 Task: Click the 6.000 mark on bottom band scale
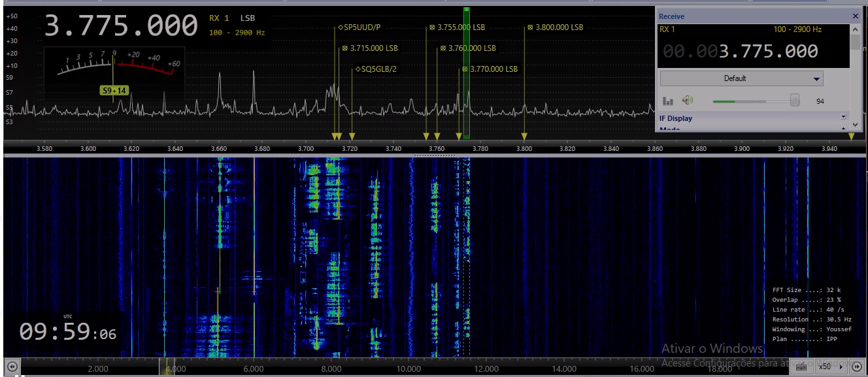point(254,369)
